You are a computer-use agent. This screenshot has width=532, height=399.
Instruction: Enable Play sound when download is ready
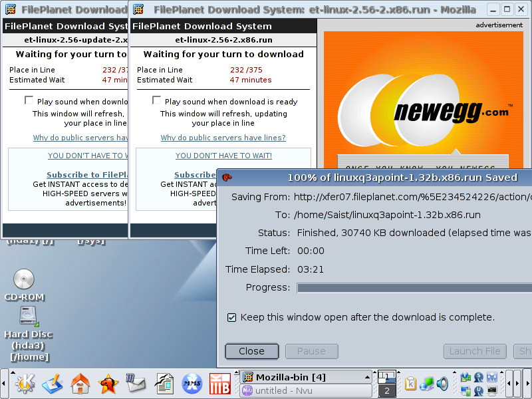click(157, 100)
